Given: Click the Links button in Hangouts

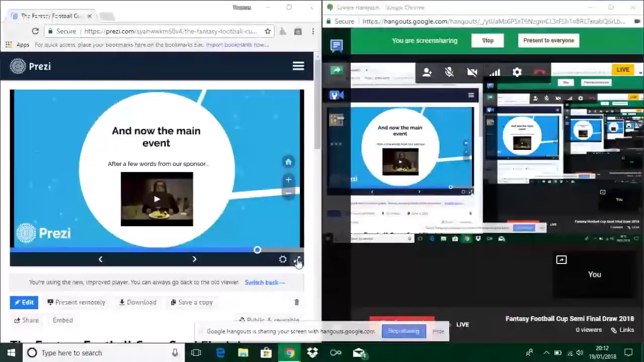Looking at the screenshot, I should [x=622, y=330].
